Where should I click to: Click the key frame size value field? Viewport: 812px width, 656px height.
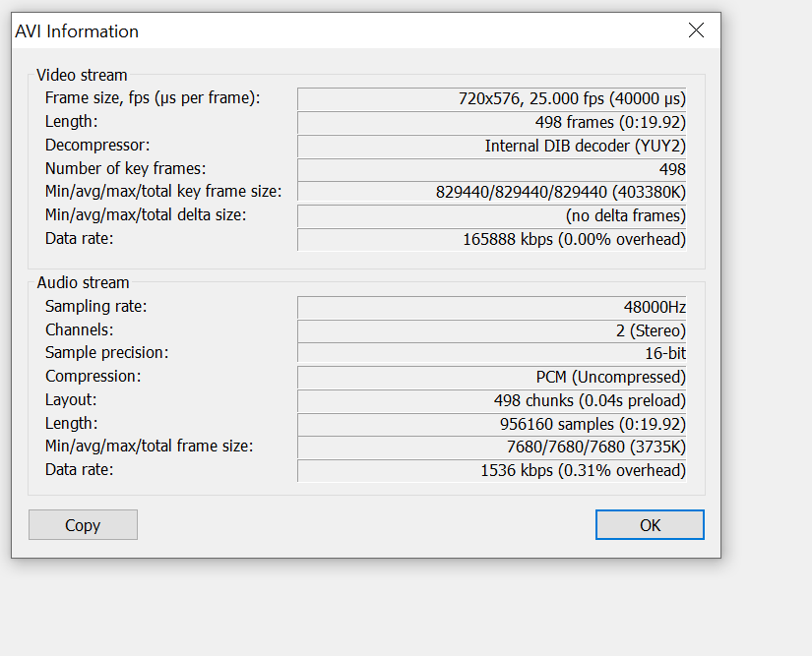[492, 192]
